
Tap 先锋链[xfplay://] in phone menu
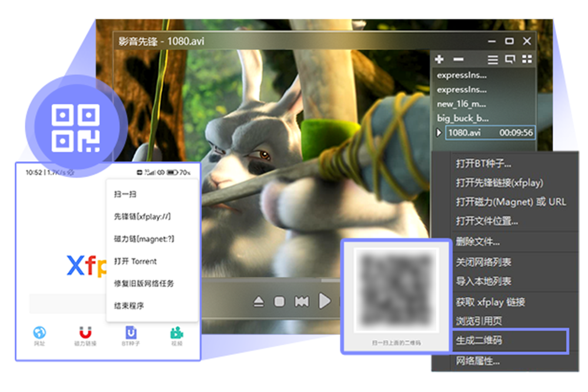click(142, 217)
